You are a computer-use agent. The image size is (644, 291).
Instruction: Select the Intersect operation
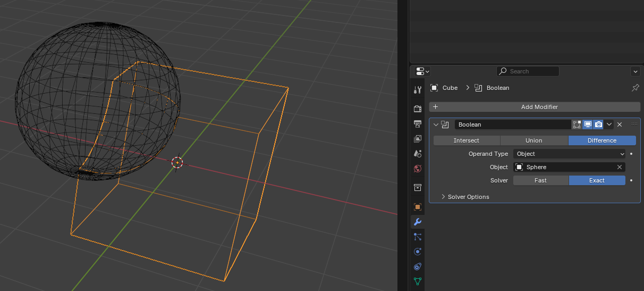tap(466, 140)
